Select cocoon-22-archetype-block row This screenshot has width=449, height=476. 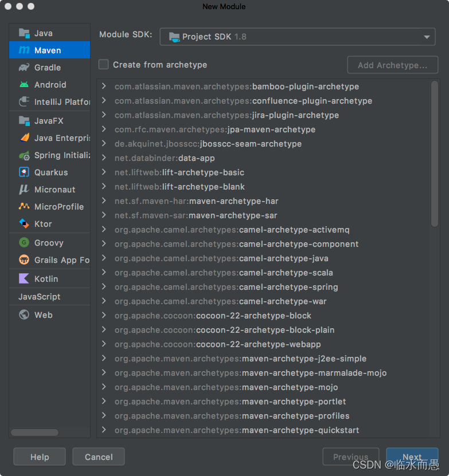264,316
